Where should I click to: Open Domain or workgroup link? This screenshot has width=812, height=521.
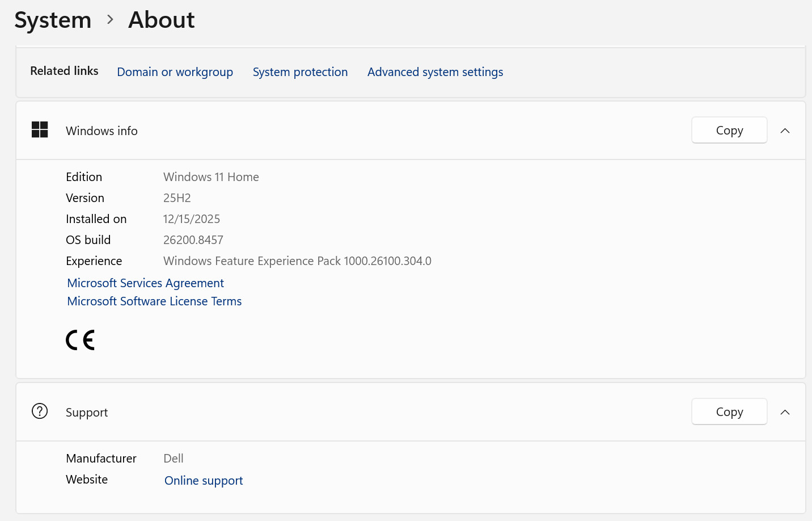[175, 72]
